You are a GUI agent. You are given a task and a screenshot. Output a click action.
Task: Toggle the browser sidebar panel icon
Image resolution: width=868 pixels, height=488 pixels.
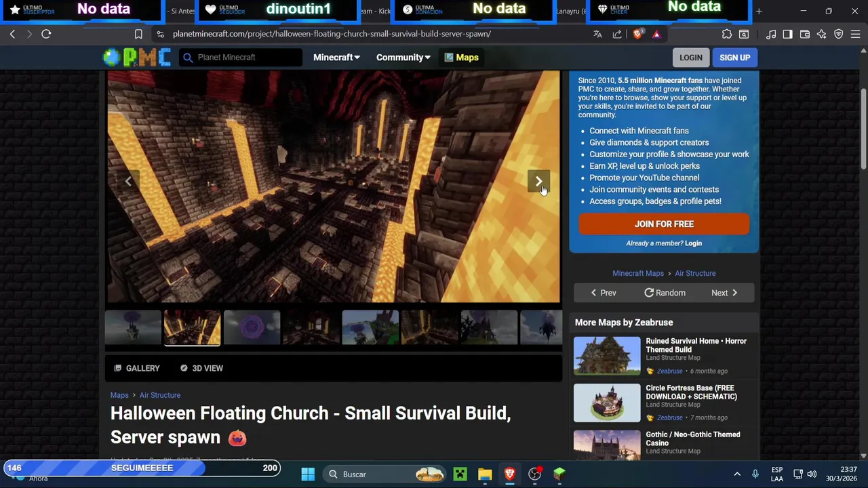pos(787,34)
